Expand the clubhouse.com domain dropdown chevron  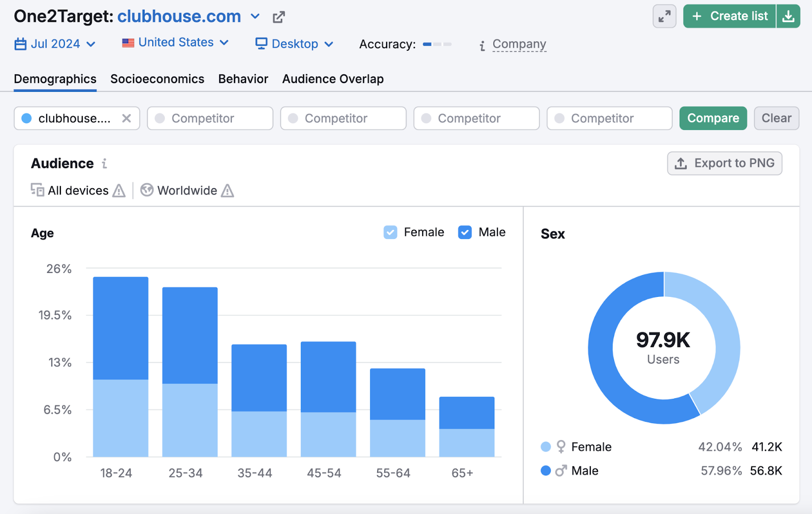tap(255, 17)
